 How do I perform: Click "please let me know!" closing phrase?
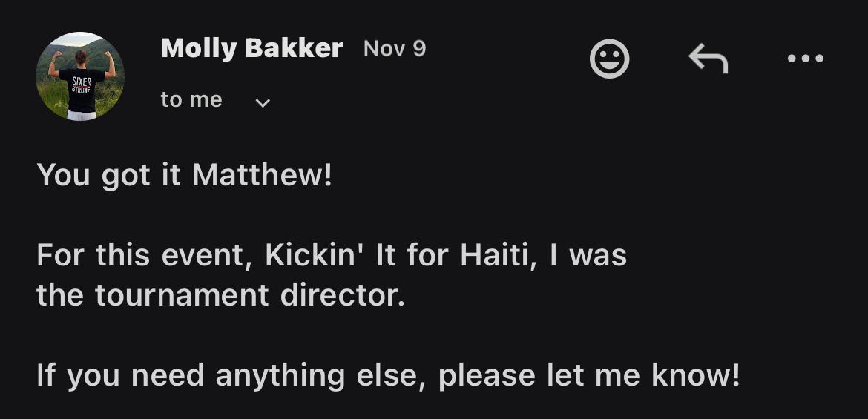point(589,375)
